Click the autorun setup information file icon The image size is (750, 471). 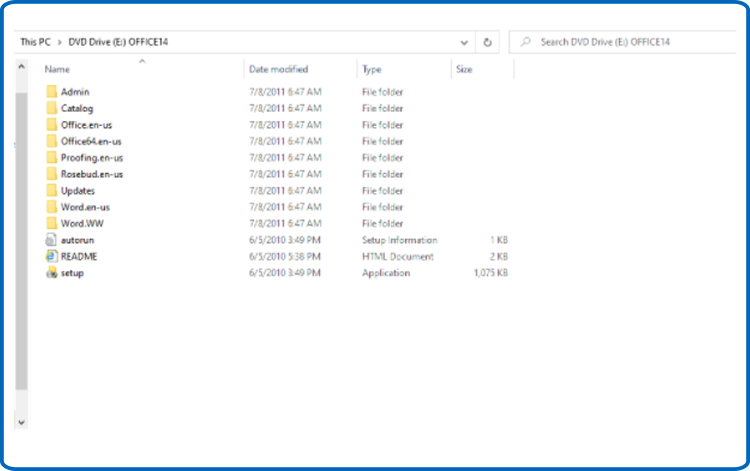click(51, 240)
